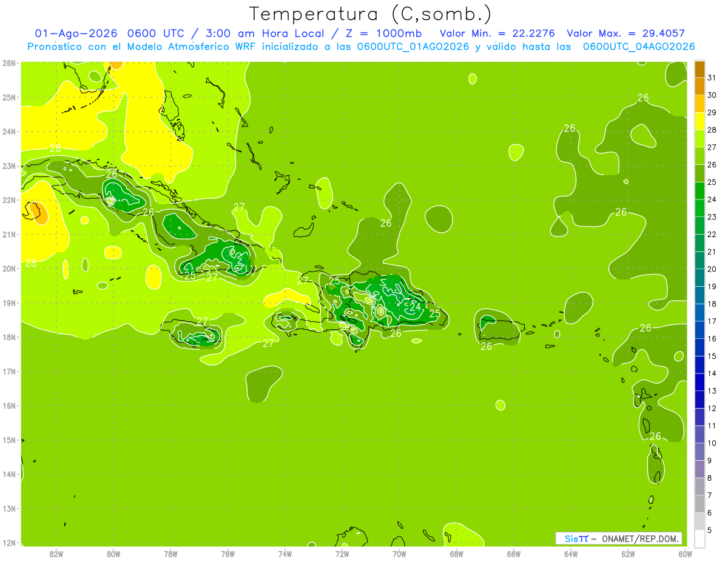Click the "74W" longitude axis label

pos(285,554)
